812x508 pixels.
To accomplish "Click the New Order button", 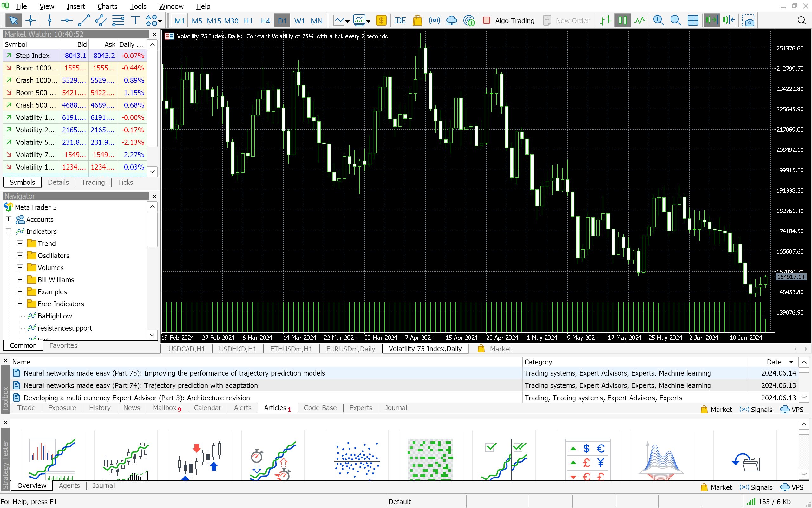I will coord(566,21).
